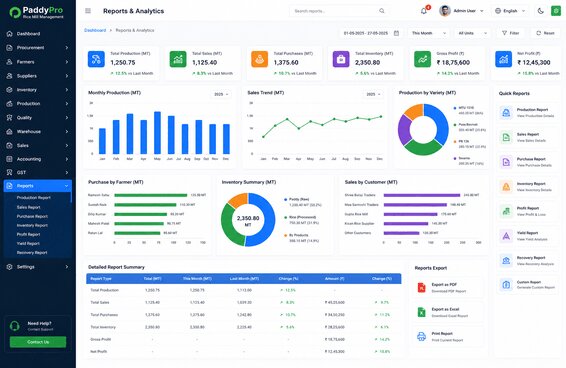Click the Gross Profit card icon

click(x=422, y=59)
